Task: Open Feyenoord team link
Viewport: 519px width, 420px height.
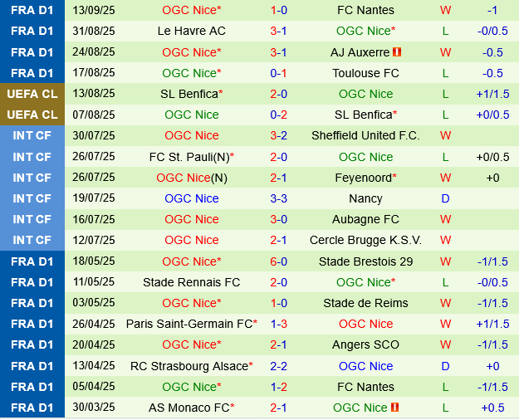Action: pyautogui.click(x=364, y=178)
